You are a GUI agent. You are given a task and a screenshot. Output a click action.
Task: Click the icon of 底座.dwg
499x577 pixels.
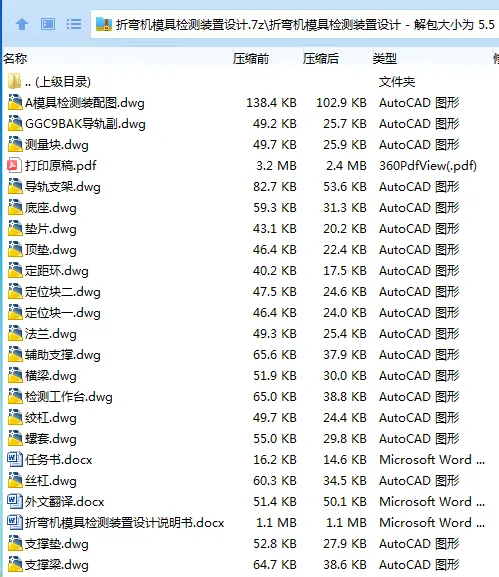tap(15, 208)
